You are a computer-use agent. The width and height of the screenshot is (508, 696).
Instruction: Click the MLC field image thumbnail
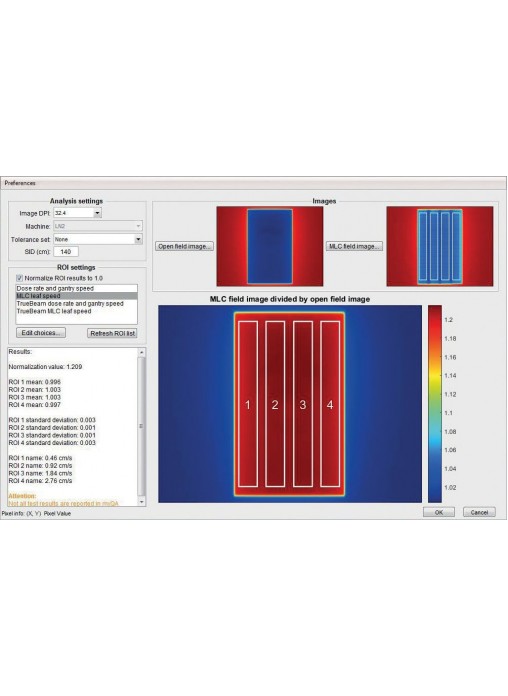coord(440,246)
